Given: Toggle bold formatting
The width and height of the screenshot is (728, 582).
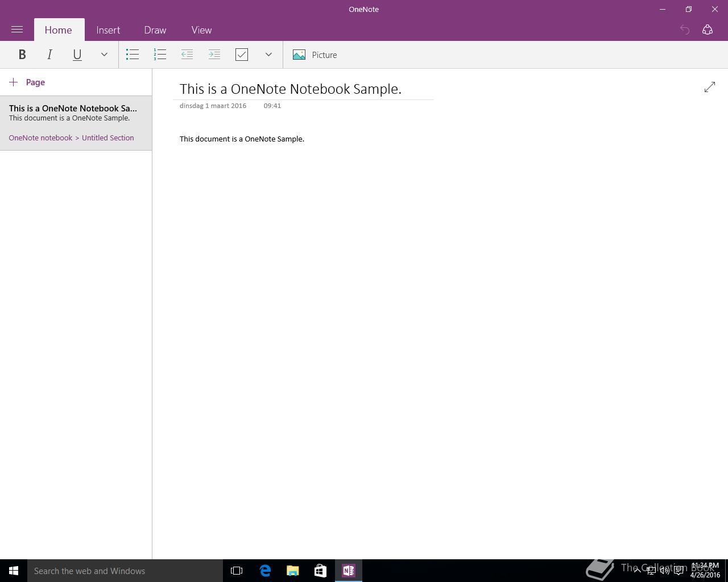Looking at the screenshot, I should click(22, 55).
